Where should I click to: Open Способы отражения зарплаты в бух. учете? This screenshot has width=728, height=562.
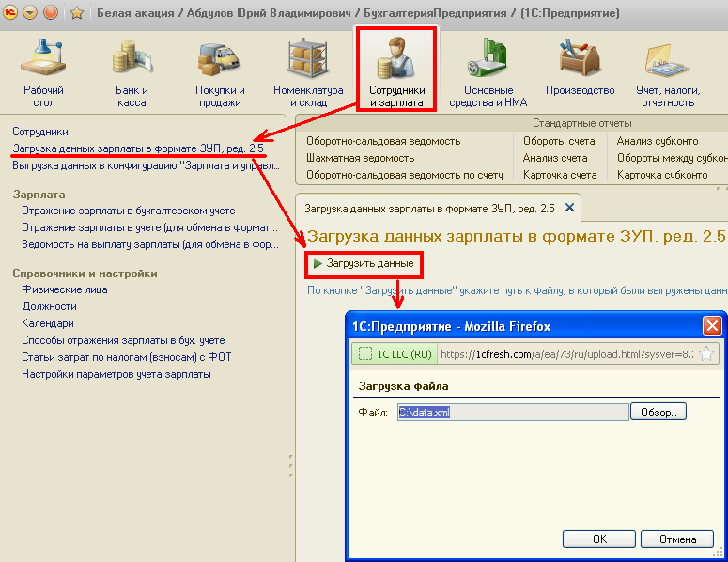[123, 340]
